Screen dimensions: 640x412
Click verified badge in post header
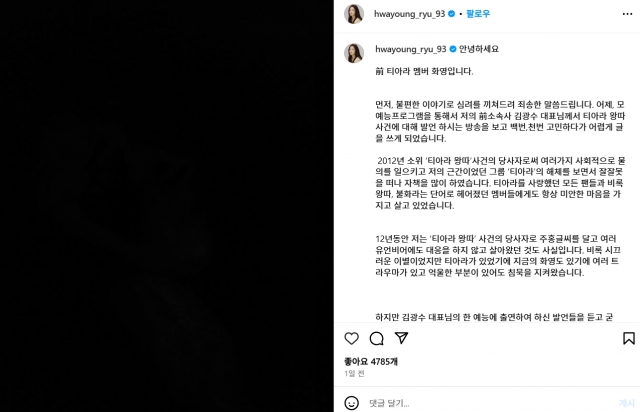pyautogui.click(x=451, y=14)
